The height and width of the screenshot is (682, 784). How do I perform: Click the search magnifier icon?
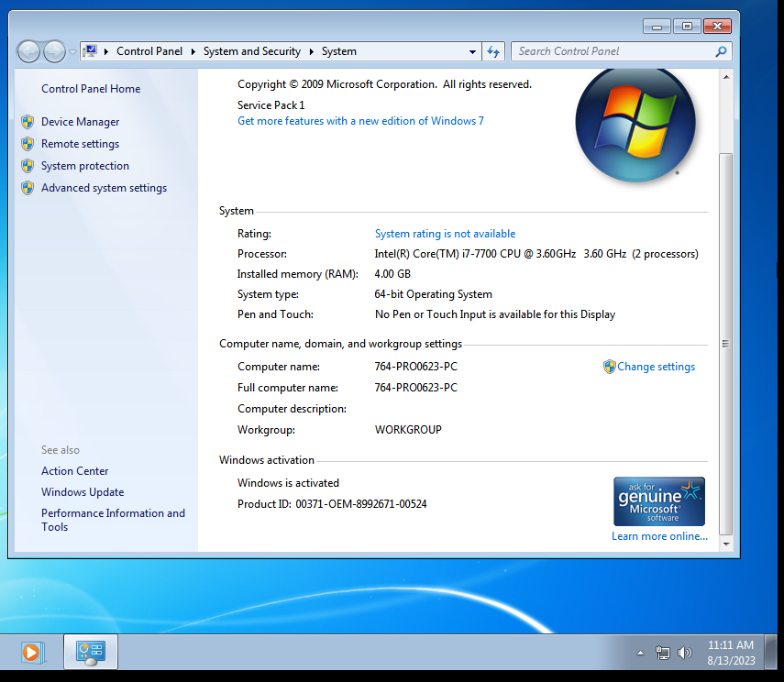(721, 51)
